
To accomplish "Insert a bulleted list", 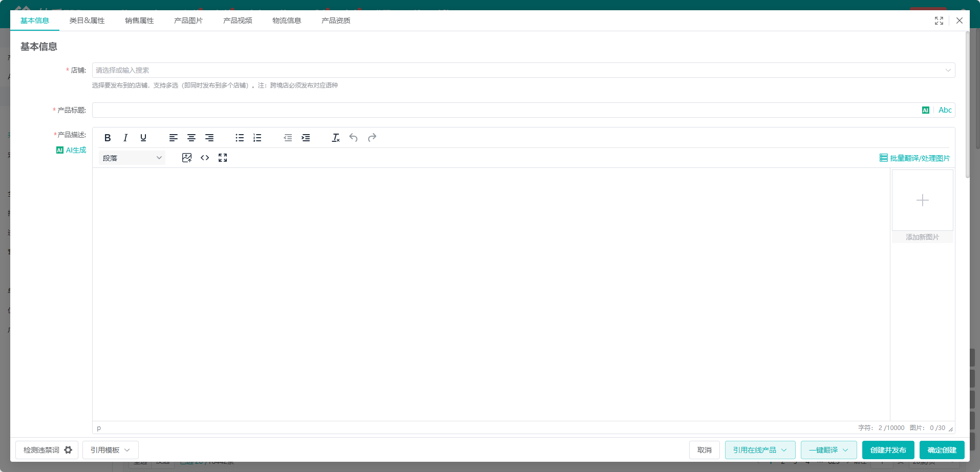I will point(240,138).
